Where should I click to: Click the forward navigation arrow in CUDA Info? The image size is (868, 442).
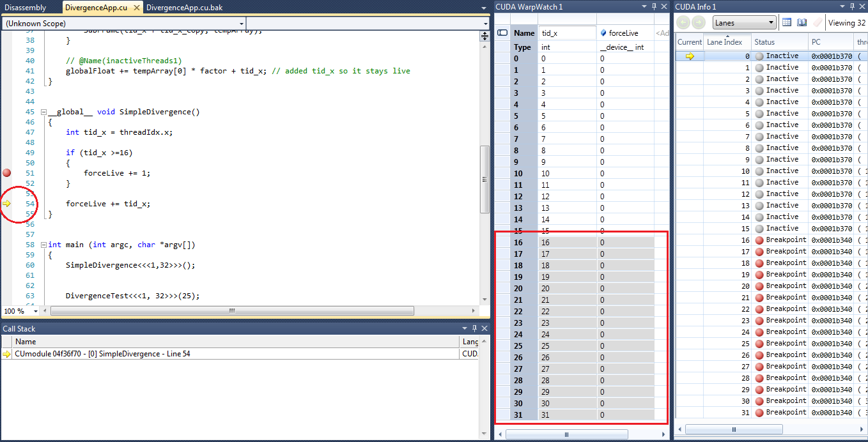(x=699, y=22)
